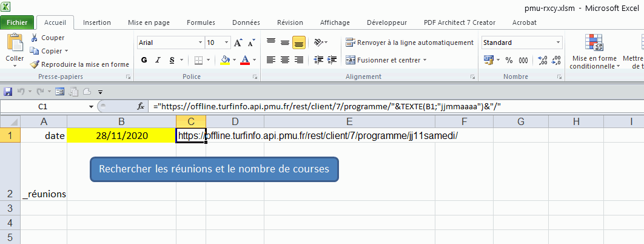
Task: Apply cell borders with the borders icon
Action: coord(198,60)
